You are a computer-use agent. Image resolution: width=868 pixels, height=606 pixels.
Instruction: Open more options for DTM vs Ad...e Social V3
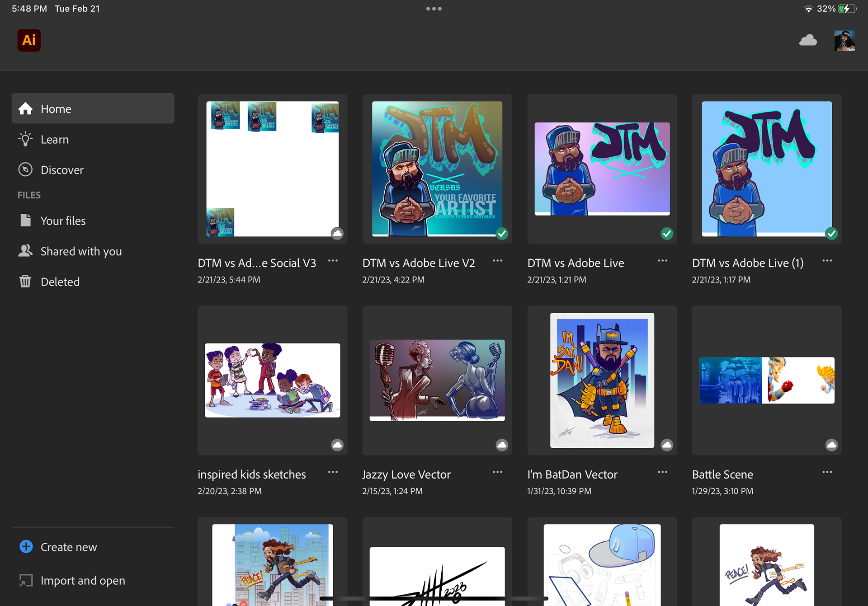point(333,261)
